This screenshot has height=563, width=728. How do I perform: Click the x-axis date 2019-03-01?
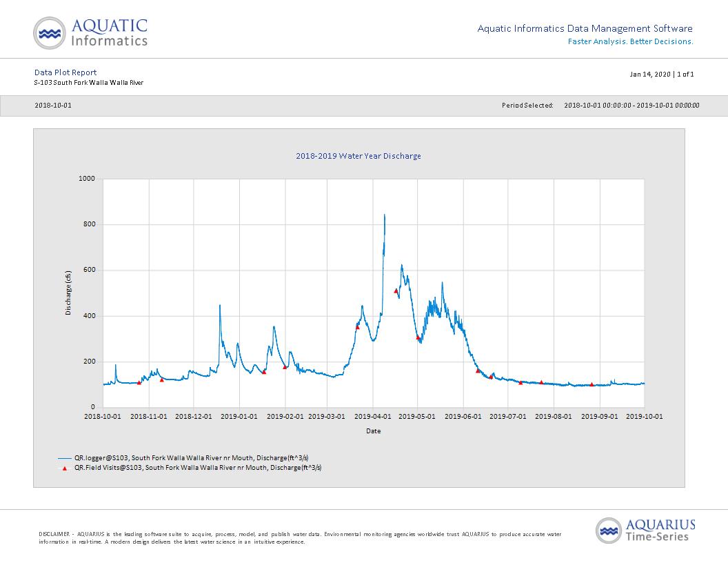[327, 417]
